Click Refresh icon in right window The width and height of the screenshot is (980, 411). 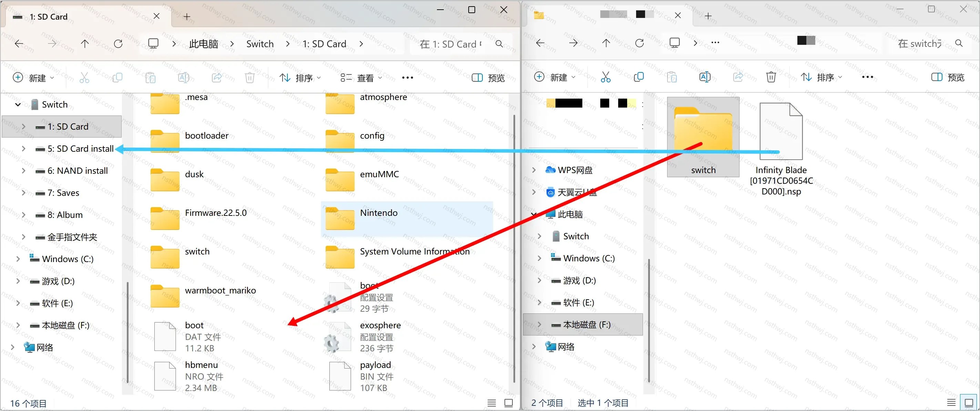click(640, 43)
